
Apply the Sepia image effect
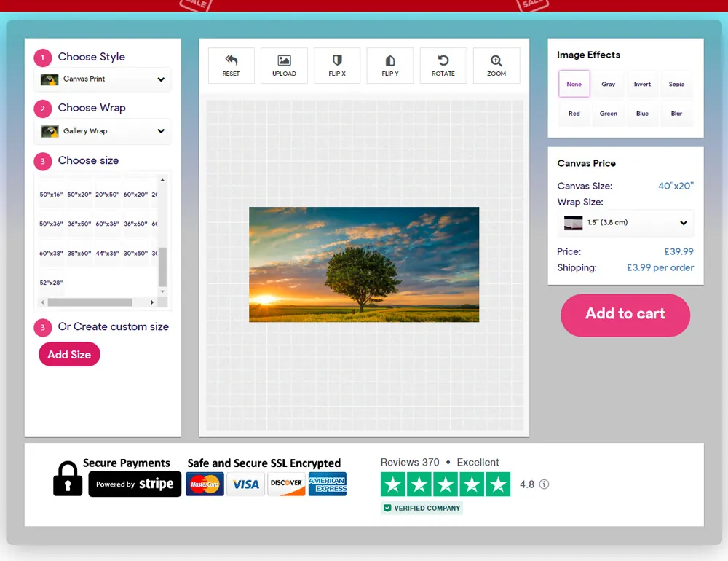click(676, 85)
